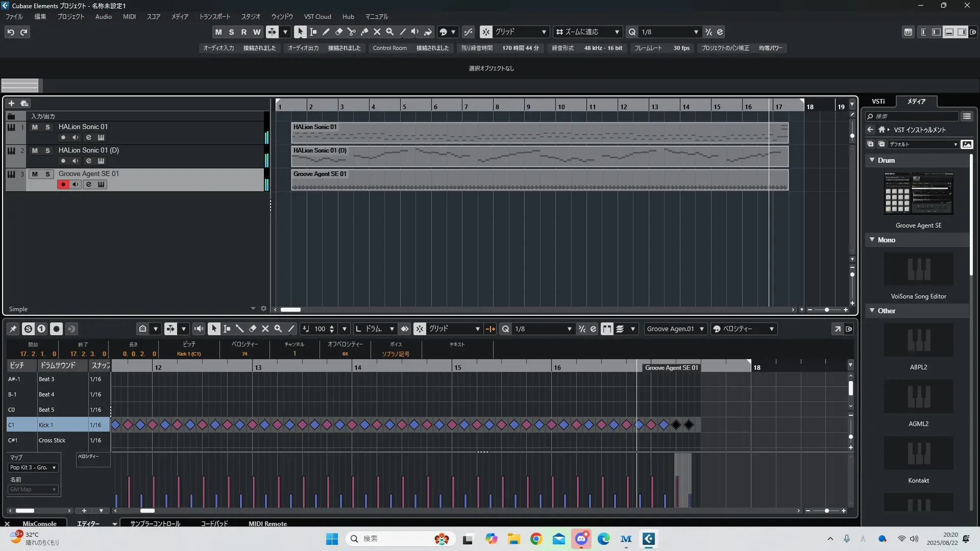Collapse the Drum category in media rack
The height and width of the screenshot is (551, 980).
872,160
